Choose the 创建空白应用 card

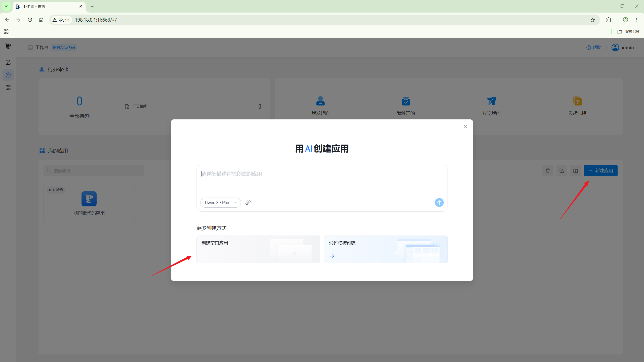click(x=258, y=249)
